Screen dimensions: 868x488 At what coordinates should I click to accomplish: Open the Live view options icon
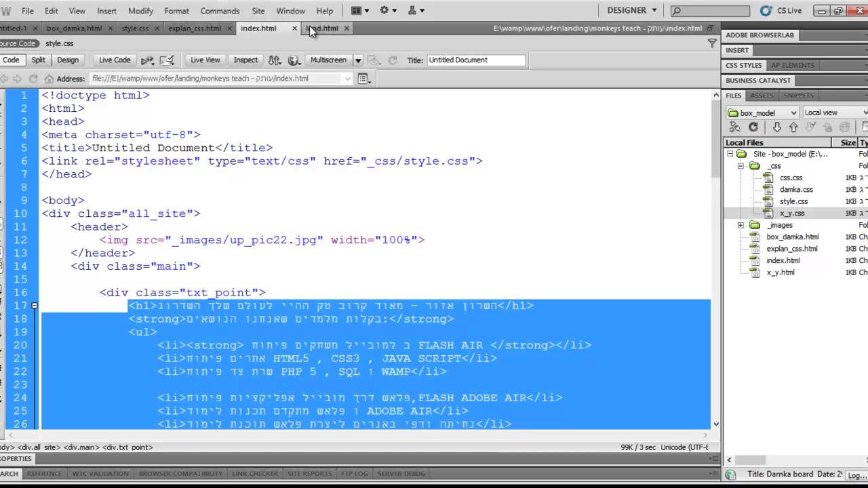[x=364, y=79]
